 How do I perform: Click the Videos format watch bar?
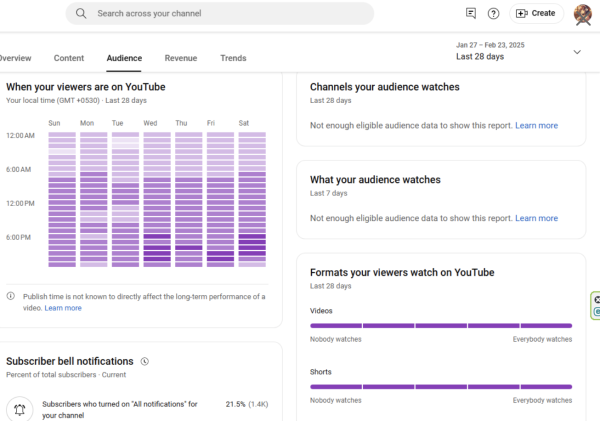(x=441, y=325)
